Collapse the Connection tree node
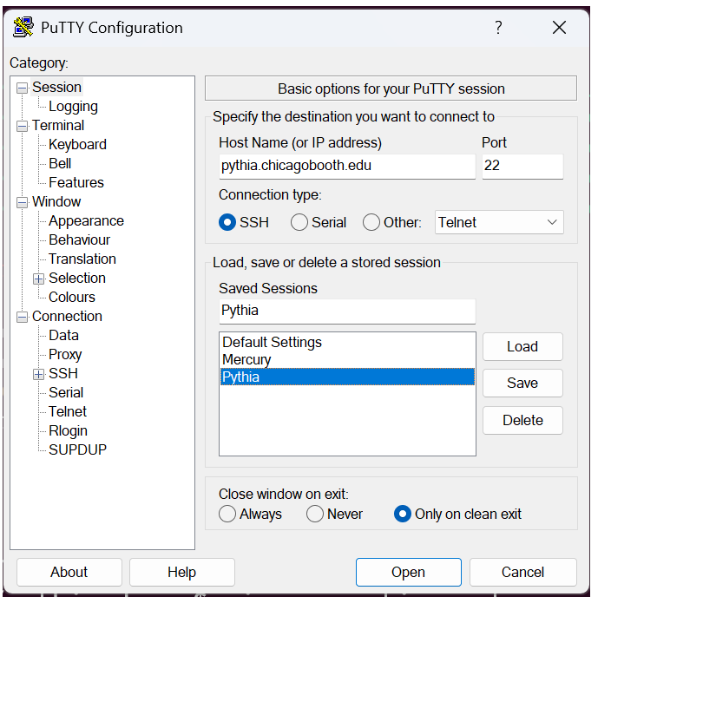This screenshot has width=703, height=728. click(22, 317)
